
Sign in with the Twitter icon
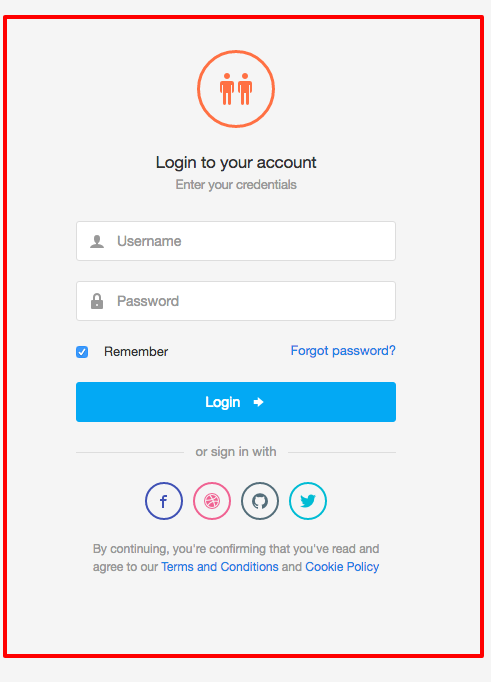308,501
